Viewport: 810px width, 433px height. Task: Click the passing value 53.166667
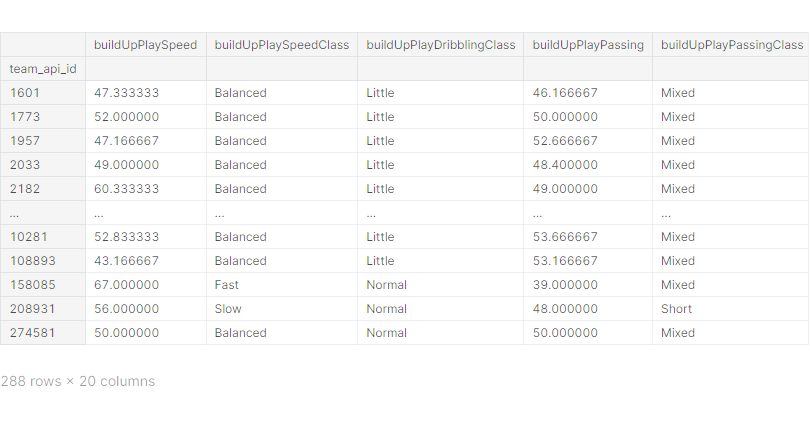565,261
